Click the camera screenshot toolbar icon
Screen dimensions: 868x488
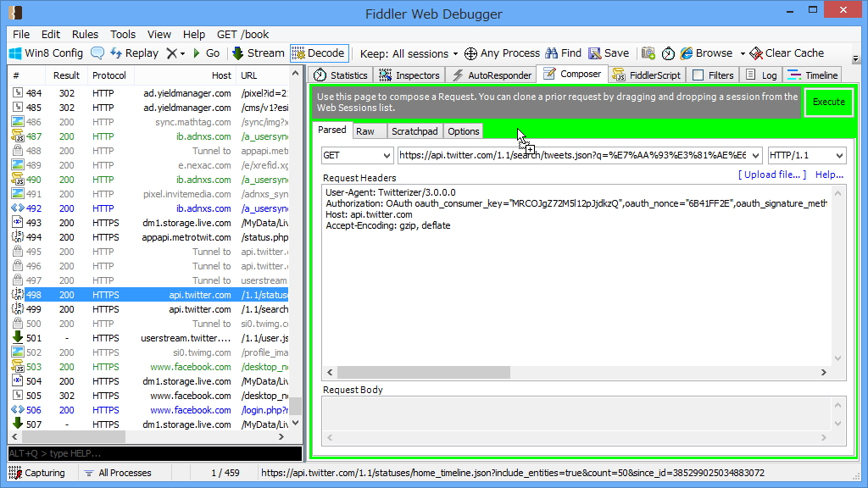[648, 53]
